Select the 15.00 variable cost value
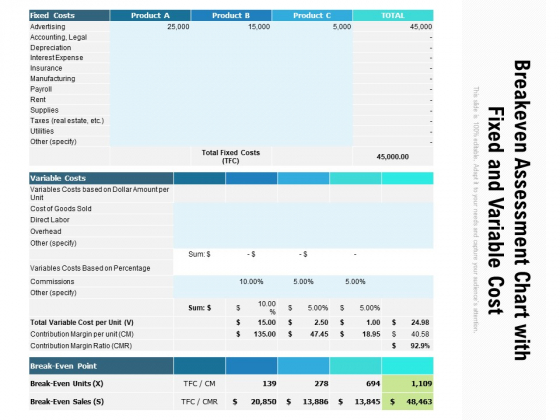The image size is (560, 420). click(267, 322)
